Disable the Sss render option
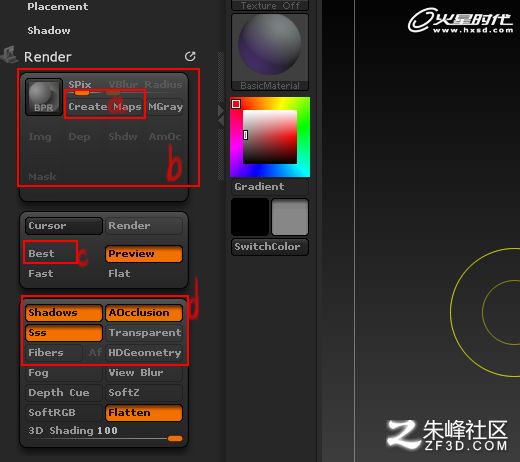 (64, 333)
